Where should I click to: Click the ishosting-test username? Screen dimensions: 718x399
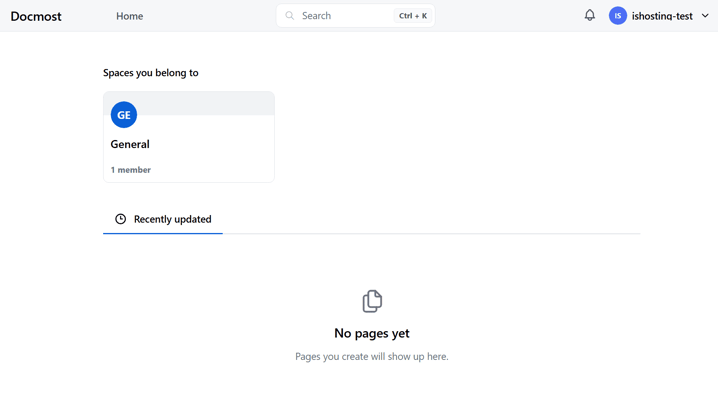click(x=662, y=16)
